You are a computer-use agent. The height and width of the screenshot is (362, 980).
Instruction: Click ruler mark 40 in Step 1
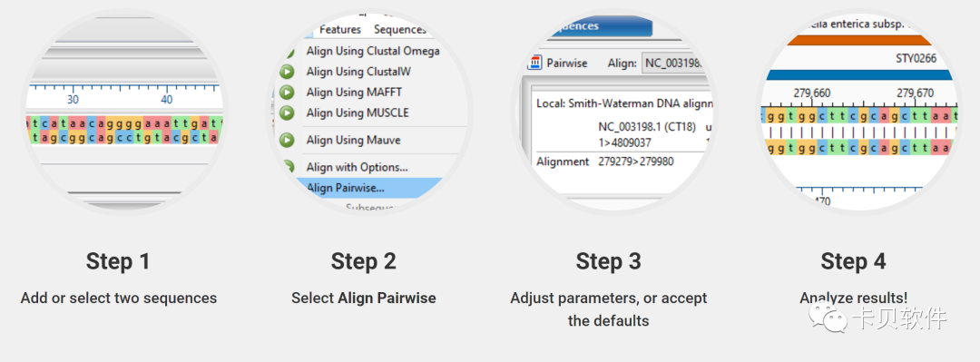pos(167,100)
